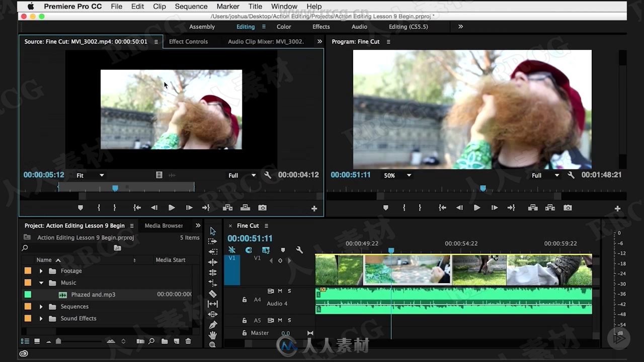This screenshot has width=644, height=362.
Task: Click Overwrite button in Source monitor
Action: 245,208
